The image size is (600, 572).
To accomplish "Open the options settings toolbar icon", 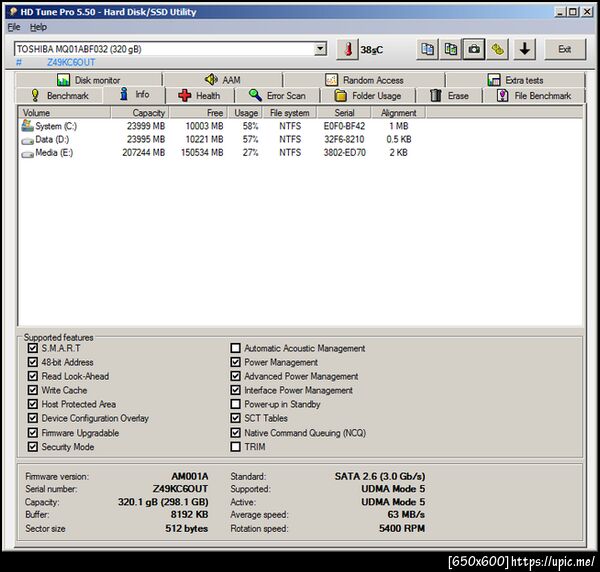I will (x=497, y=49).
